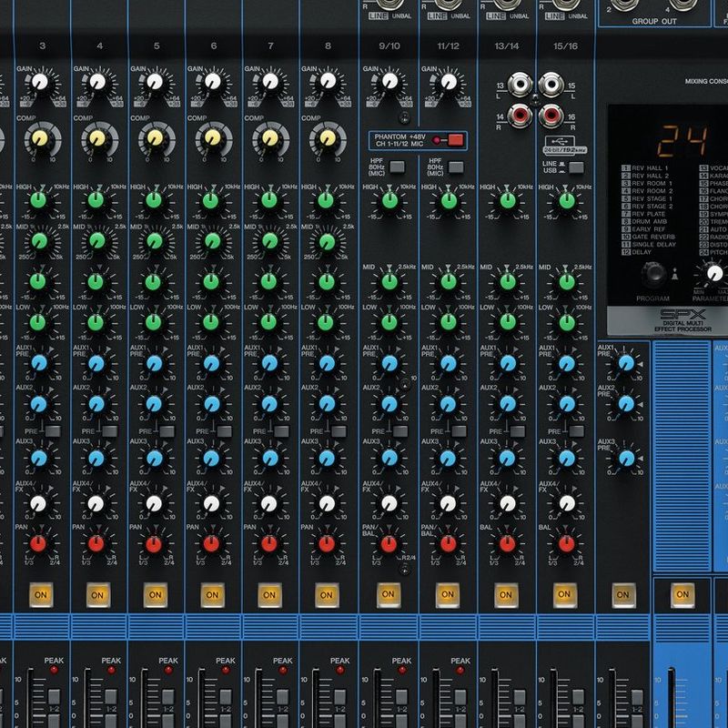The image size is (728, 728).
Task: Click the yellow COMP knob on channel 7
Action: (269, 138)
